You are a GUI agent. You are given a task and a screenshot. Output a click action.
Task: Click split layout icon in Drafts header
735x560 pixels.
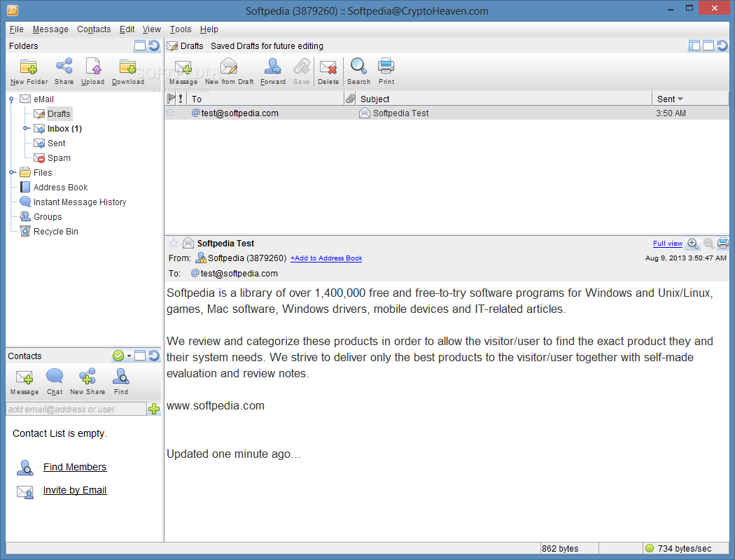point(694,45)
